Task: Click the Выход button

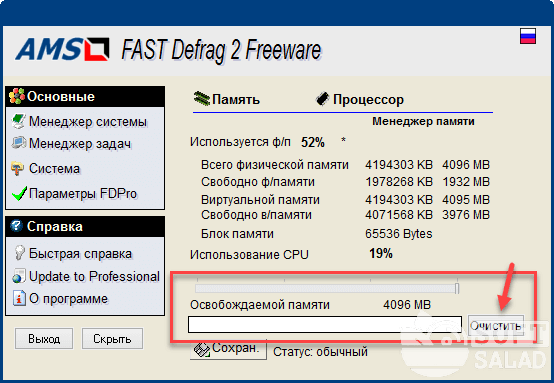Action: click(x=44, y=338)
